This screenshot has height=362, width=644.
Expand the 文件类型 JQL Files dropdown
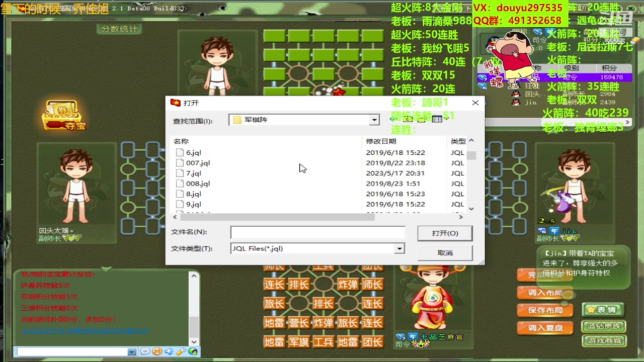399,248
